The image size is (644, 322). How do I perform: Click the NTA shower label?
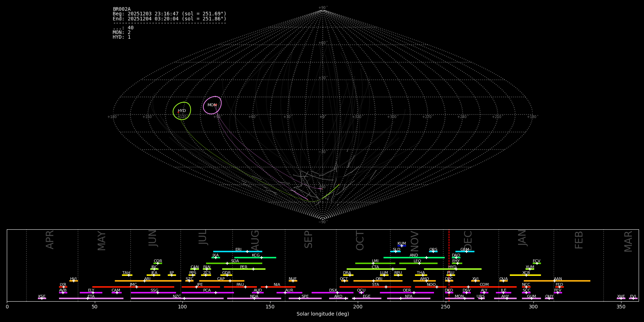point(409,297)
